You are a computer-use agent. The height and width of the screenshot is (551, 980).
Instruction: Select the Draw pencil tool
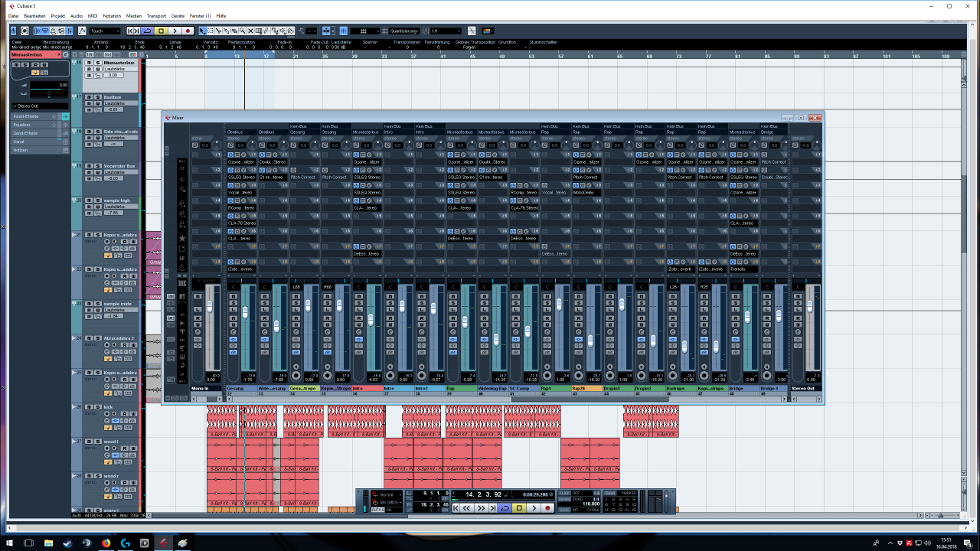coord(266,31)
